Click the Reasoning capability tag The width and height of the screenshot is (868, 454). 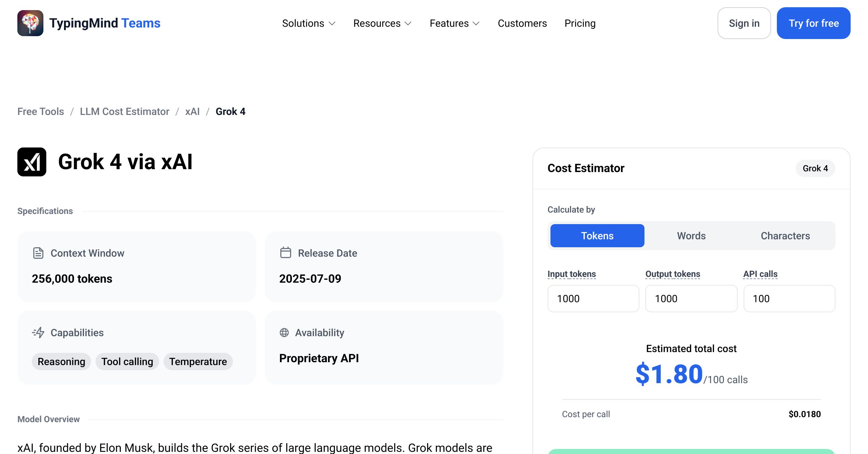(x=61, y=361)
